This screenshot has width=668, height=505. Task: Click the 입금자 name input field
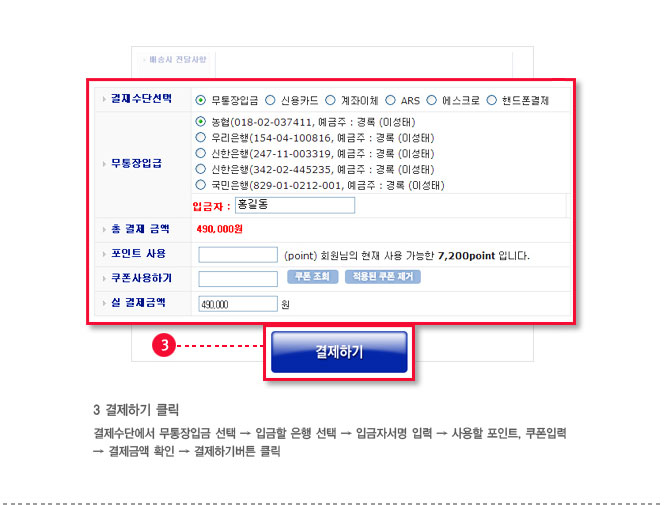coord(295,205)
